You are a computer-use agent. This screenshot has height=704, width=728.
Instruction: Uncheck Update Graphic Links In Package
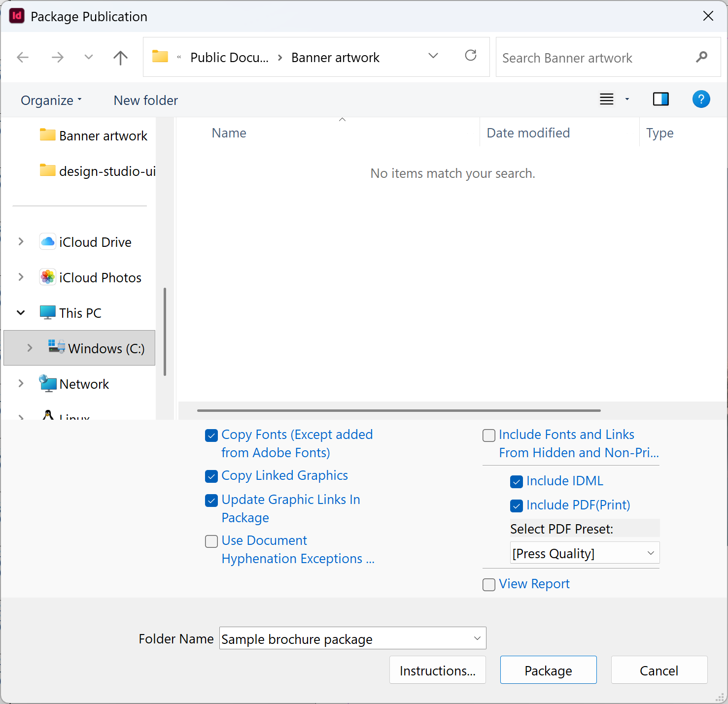(211, 501)
